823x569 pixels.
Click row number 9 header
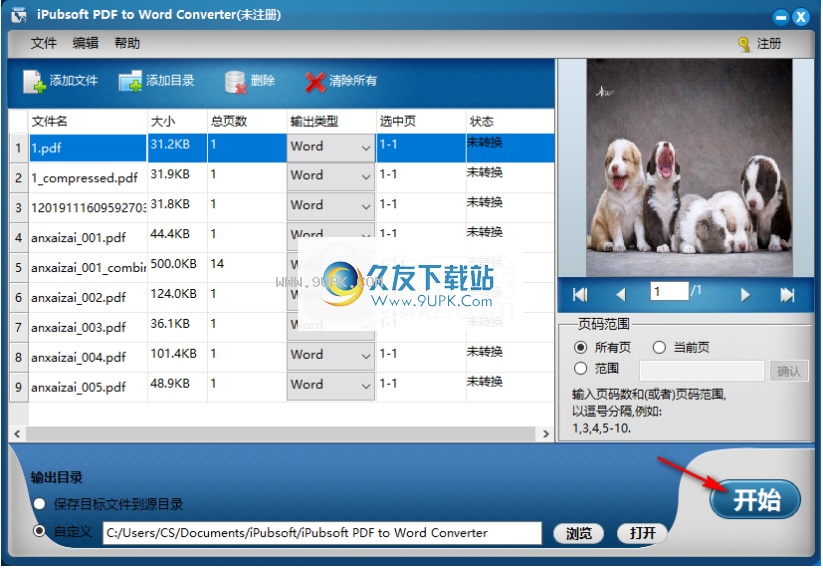(x=18, y=387)
